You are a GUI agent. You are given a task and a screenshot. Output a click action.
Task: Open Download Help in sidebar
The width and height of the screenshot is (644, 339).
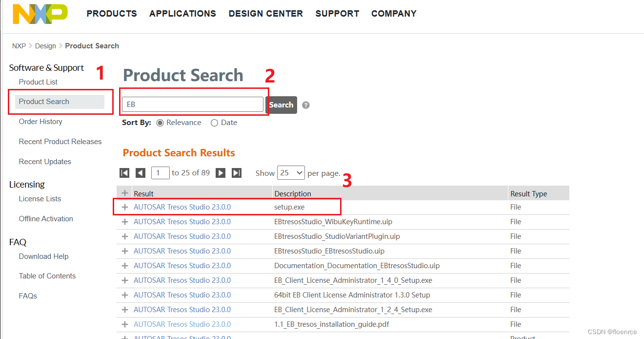(43, 256)
